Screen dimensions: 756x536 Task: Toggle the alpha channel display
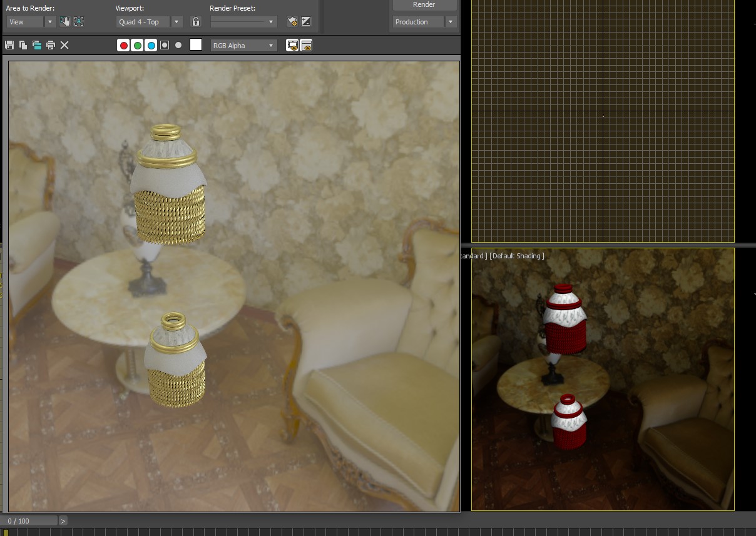pyautogui.click(x=165, y=45)
